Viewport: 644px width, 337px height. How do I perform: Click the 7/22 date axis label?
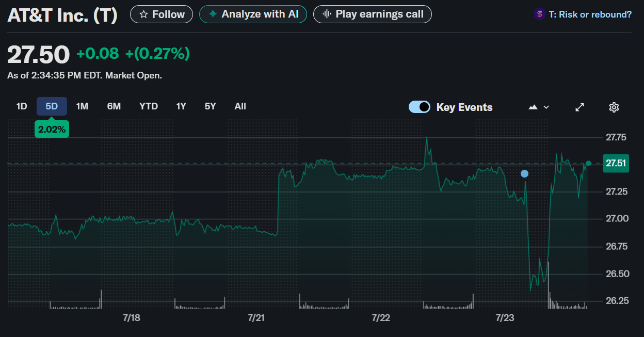[x=381, y=318]
